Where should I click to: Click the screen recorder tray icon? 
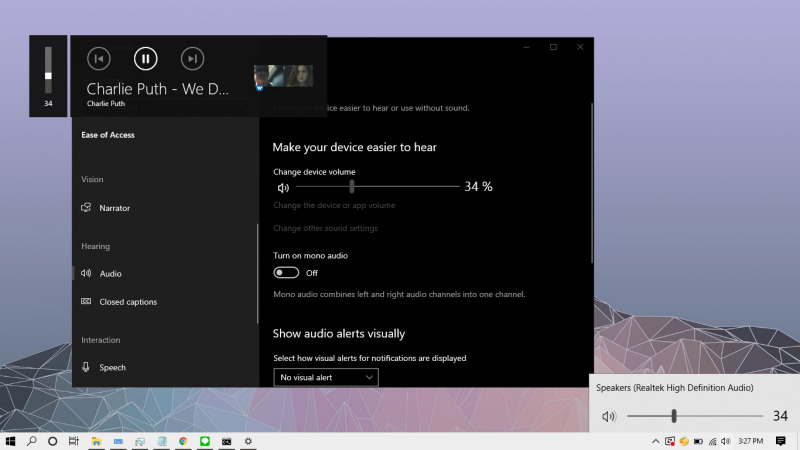click(x=670, y=441)
